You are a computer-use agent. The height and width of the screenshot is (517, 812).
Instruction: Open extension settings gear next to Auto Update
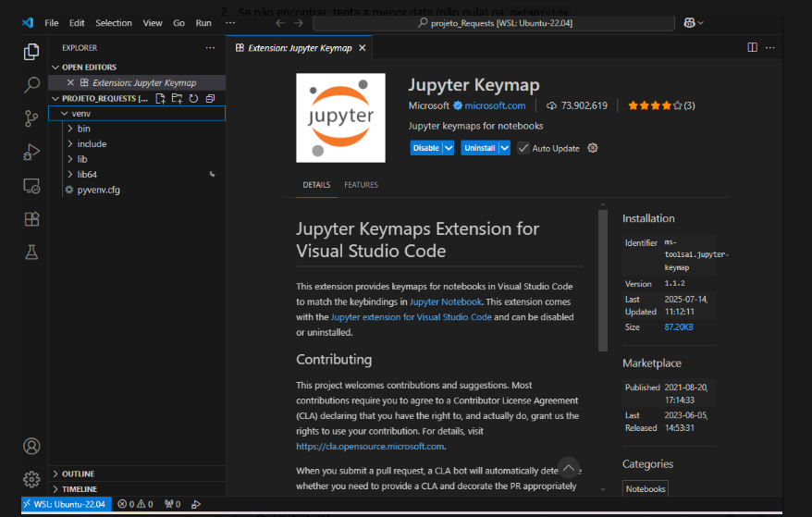pos(593,148)
